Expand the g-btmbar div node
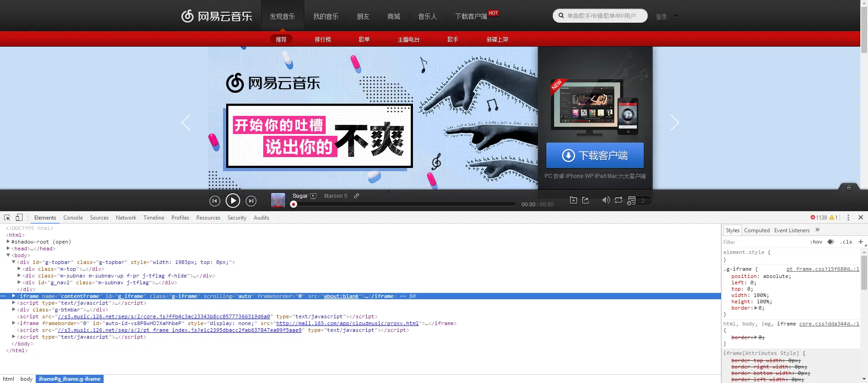 [14, 310]
